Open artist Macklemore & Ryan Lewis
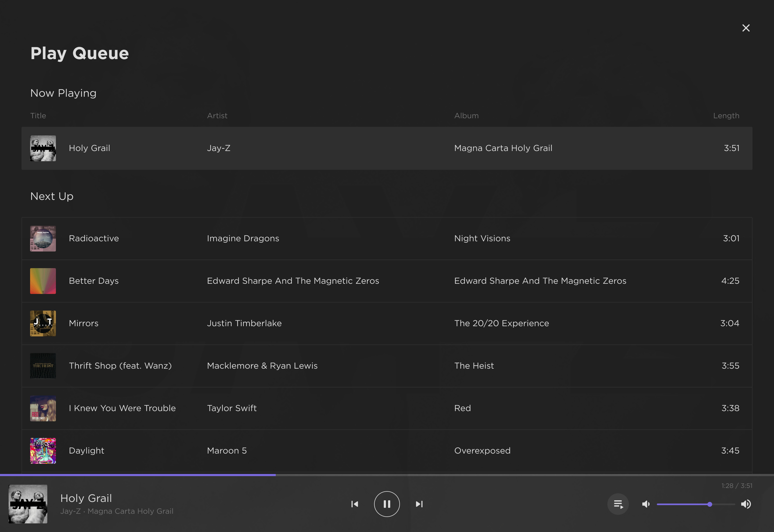Screen dimensions: 774x532 (262, 366)
